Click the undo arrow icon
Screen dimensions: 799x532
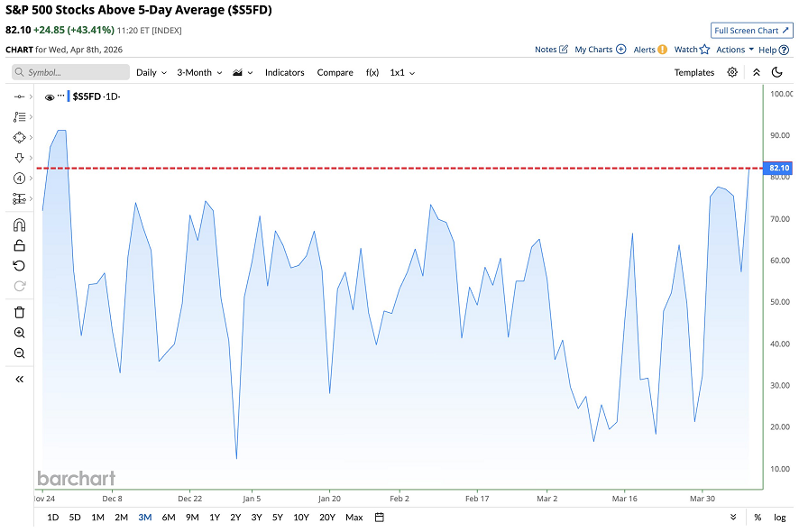click(19, 266)
